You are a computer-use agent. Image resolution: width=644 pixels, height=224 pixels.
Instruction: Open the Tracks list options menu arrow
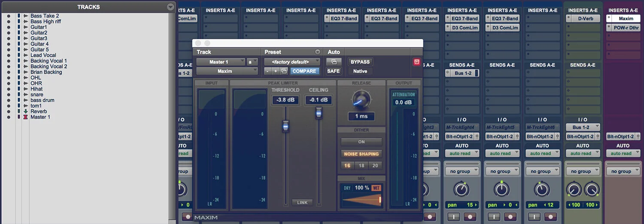coord(170,7)
